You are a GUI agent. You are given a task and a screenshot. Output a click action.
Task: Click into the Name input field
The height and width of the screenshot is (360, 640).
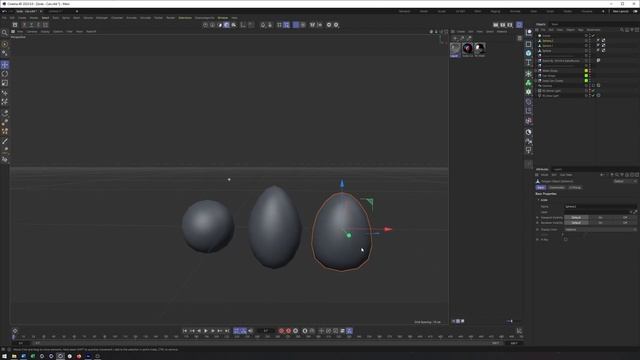[x=600, y=207]
